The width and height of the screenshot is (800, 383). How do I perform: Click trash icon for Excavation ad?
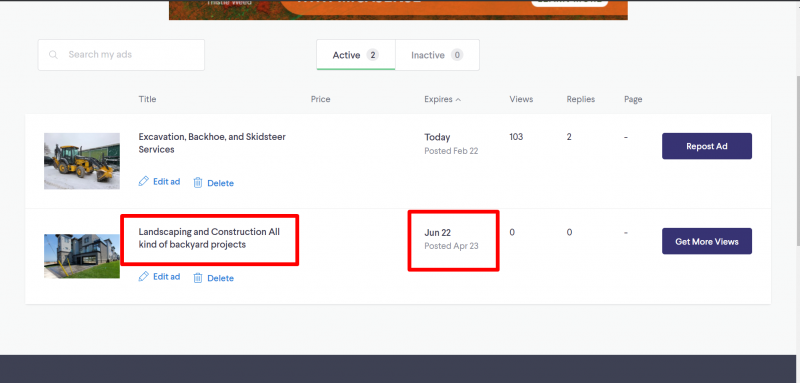click(x=198, y=183)
